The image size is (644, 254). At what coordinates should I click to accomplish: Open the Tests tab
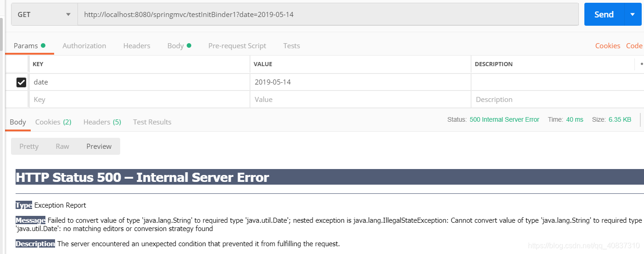[x=292, y=45]
